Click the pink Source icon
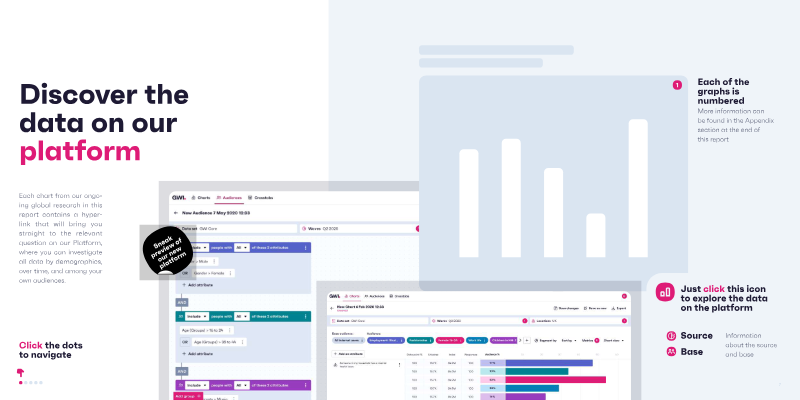This screenshot has height=400, width=800. point(671,336)
